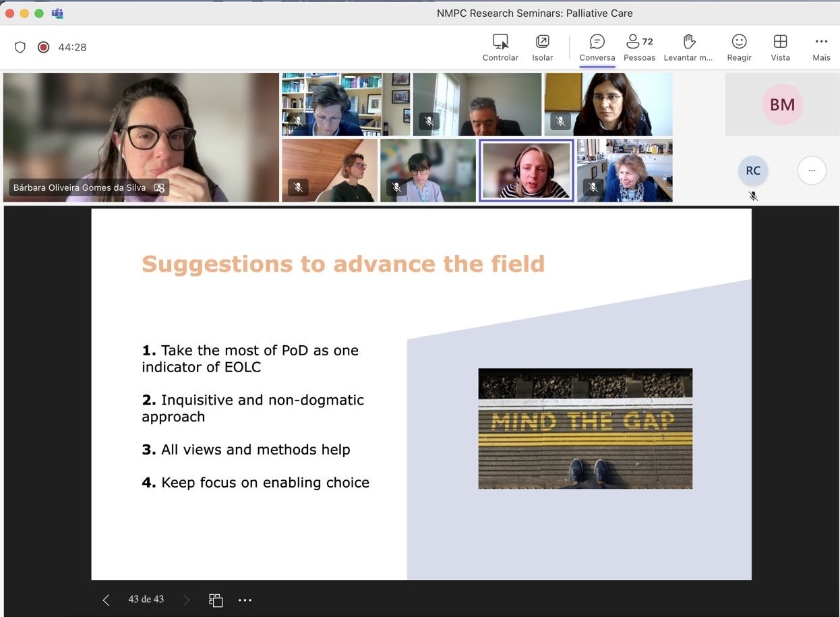The height and width of the screenshot is (617, 840).
Task: Open the Conversa chat panel
Action: (x=597, y=42)
